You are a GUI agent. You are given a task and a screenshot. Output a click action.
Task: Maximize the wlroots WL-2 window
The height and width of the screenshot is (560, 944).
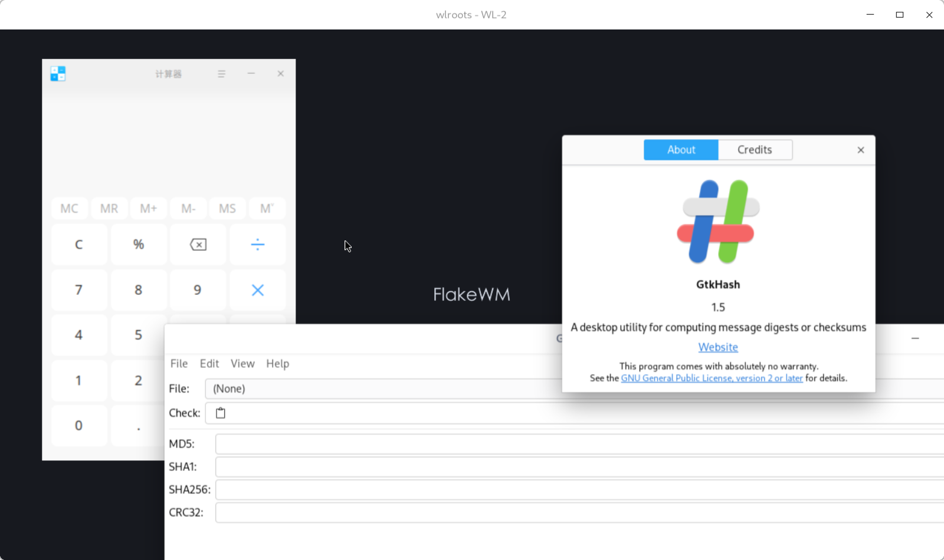point(900,15)
